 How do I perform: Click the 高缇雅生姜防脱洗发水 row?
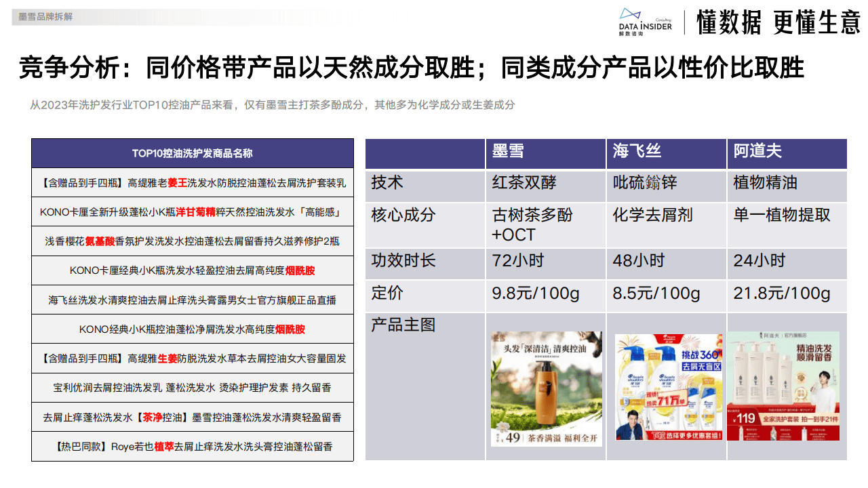[x=193, y=358]
